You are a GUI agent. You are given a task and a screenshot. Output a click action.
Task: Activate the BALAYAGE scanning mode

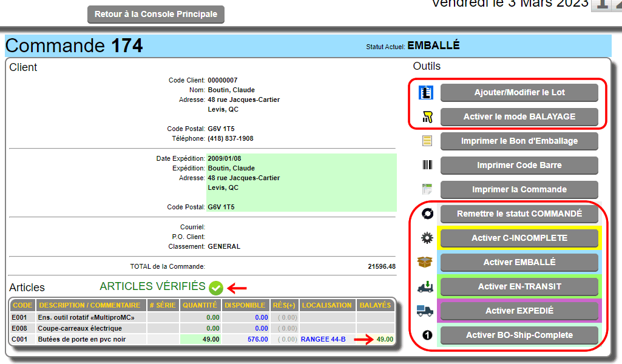[519, 116]
